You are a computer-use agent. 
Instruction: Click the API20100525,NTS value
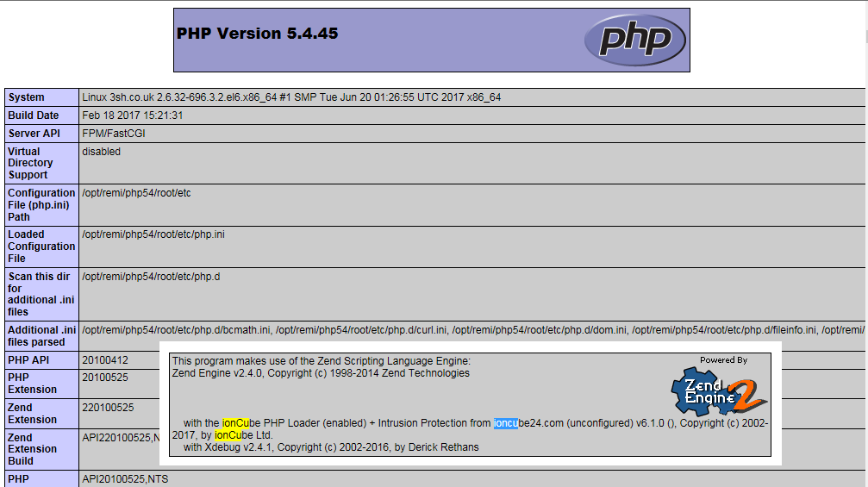[x=125, y=479]
